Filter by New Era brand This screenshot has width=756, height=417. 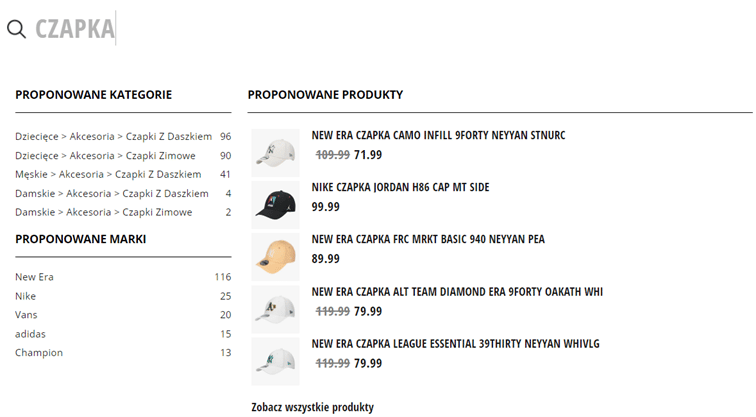click(123, 277)
